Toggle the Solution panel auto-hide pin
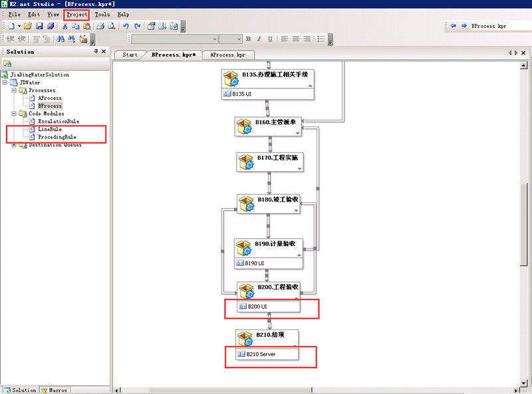This screenshot has height=394, width=532. coord(96,51)
